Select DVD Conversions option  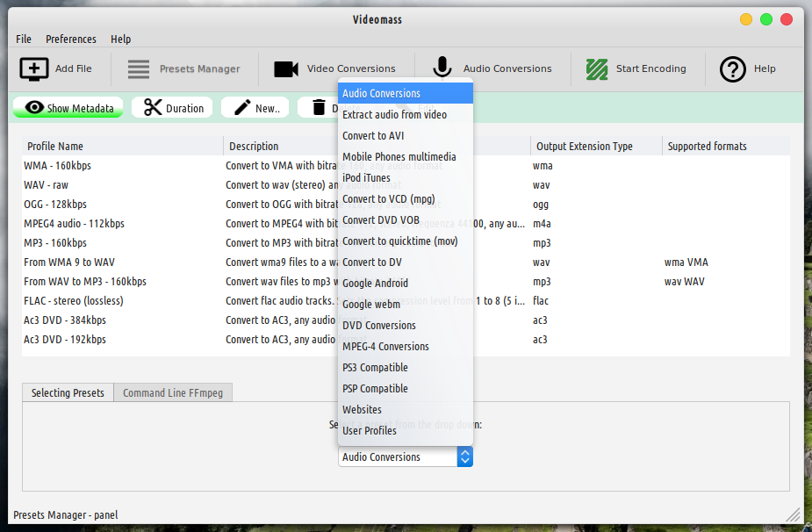coord(406,326)
